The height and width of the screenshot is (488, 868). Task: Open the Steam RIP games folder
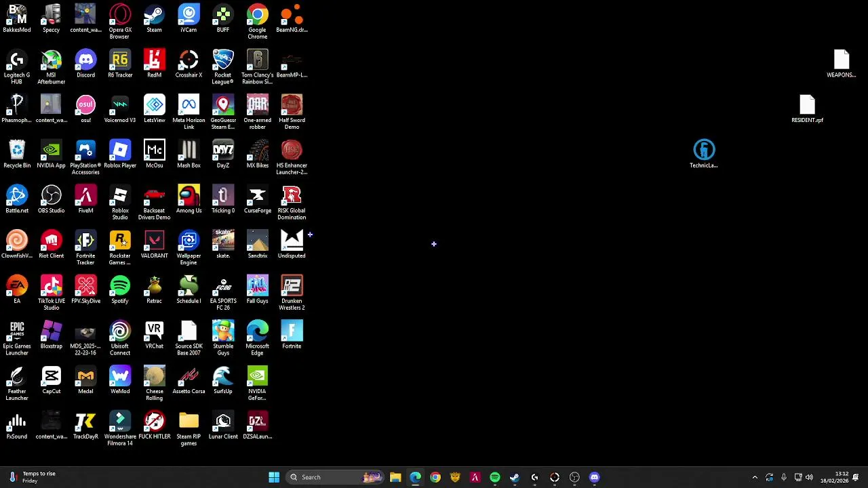click(189, 428)
